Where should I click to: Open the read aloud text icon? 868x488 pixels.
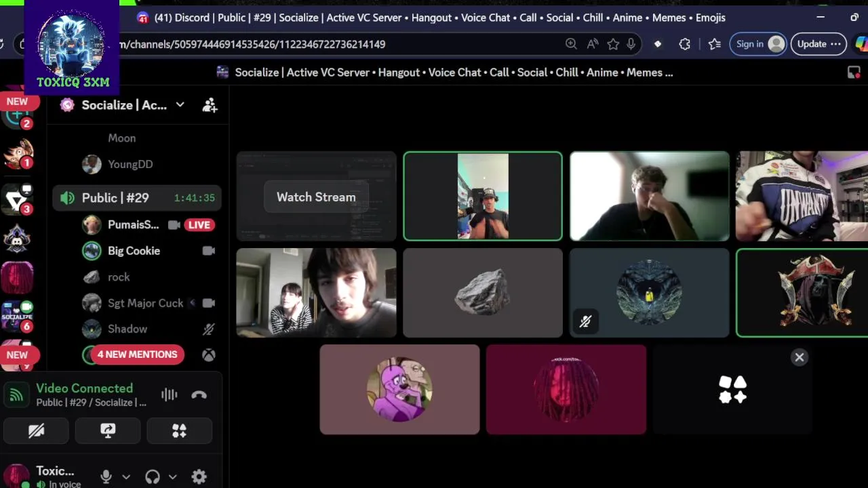point(593,44)
